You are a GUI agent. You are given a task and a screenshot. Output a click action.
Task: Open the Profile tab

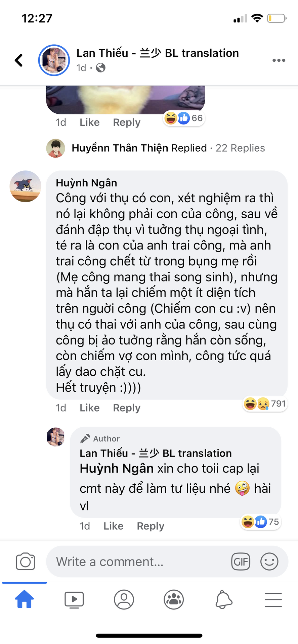[124, 600]
